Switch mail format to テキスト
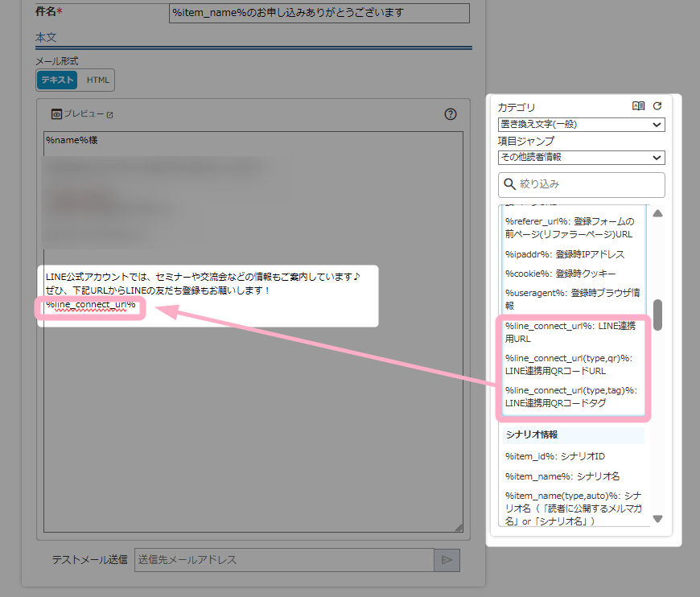Screen dimensions: 700x597 pyautogui.click(x=58, y=80)
